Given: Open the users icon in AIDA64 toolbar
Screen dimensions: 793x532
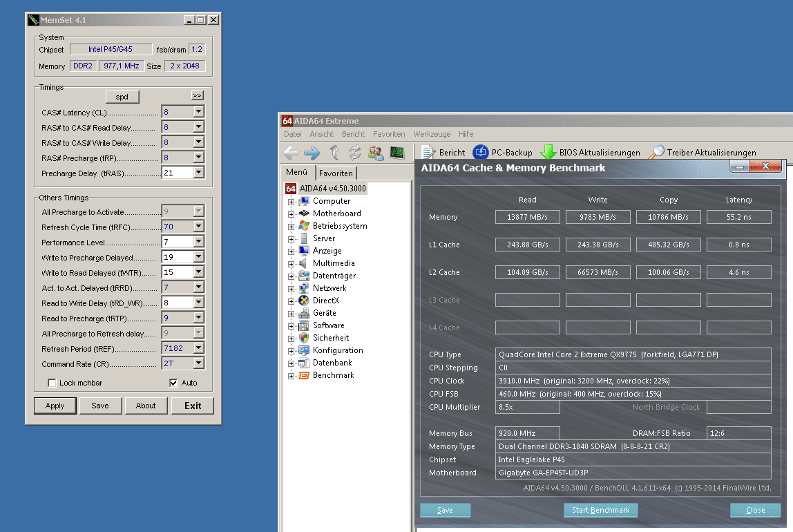Looking at the screenshot, I should click(x=376, y=153).
